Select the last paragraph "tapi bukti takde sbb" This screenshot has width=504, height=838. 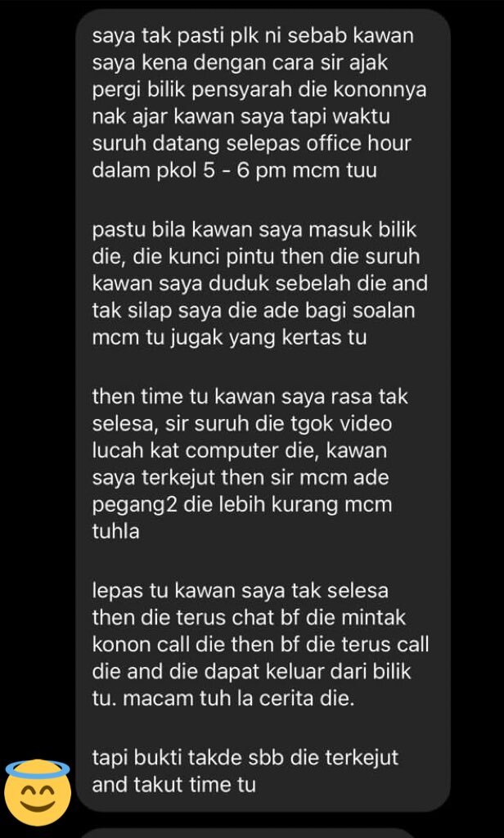245,771
